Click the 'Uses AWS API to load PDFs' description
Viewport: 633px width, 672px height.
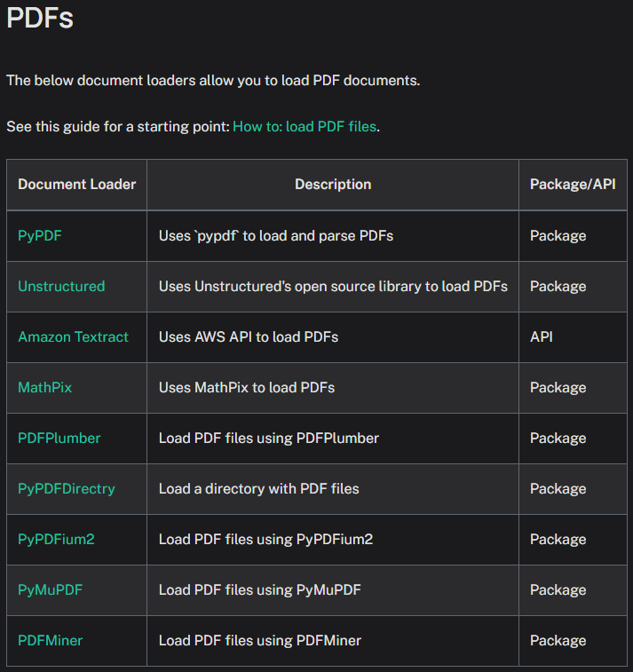(249, 336)
